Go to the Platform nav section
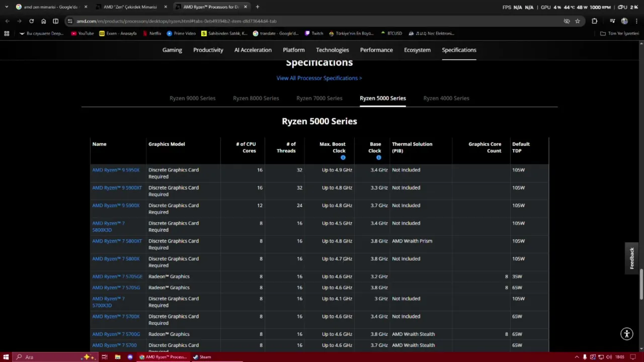644x362 pixels. [294, 50]
